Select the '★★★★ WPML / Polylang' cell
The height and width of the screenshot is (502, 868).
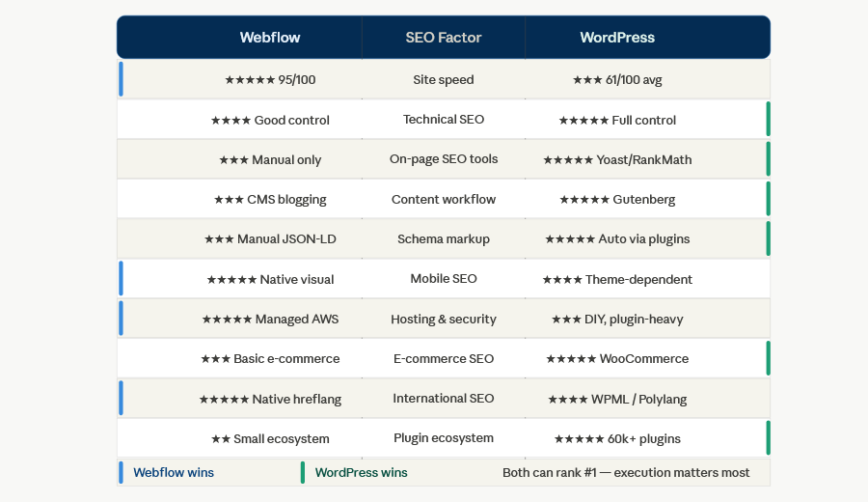tap(617, 399)
